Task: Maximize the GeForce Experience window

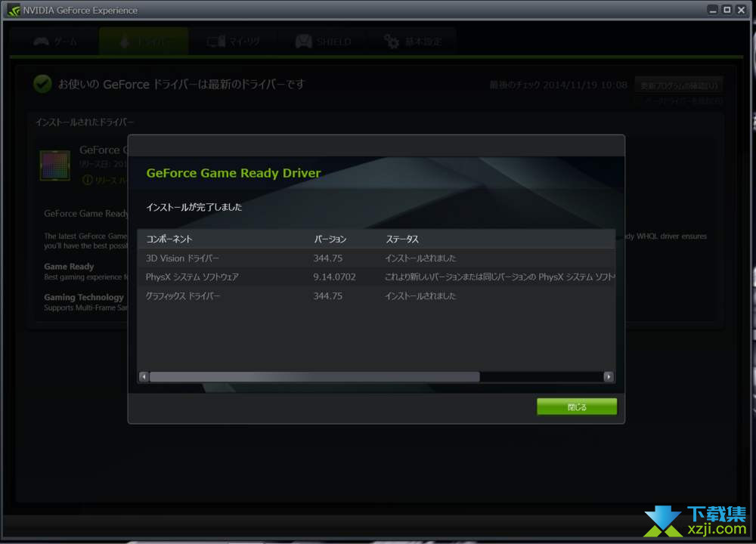Action: [x=727, y=10]
